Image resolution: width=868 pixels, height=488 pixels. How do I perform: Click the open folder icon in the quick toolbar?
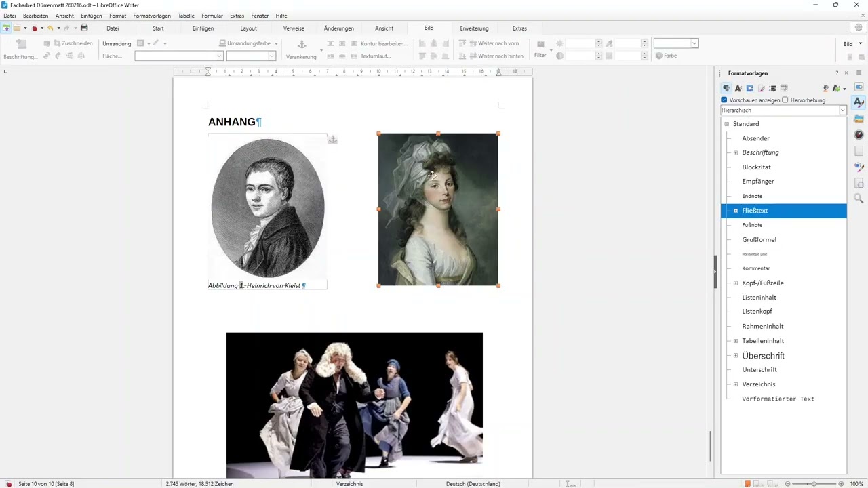point(17,28)
